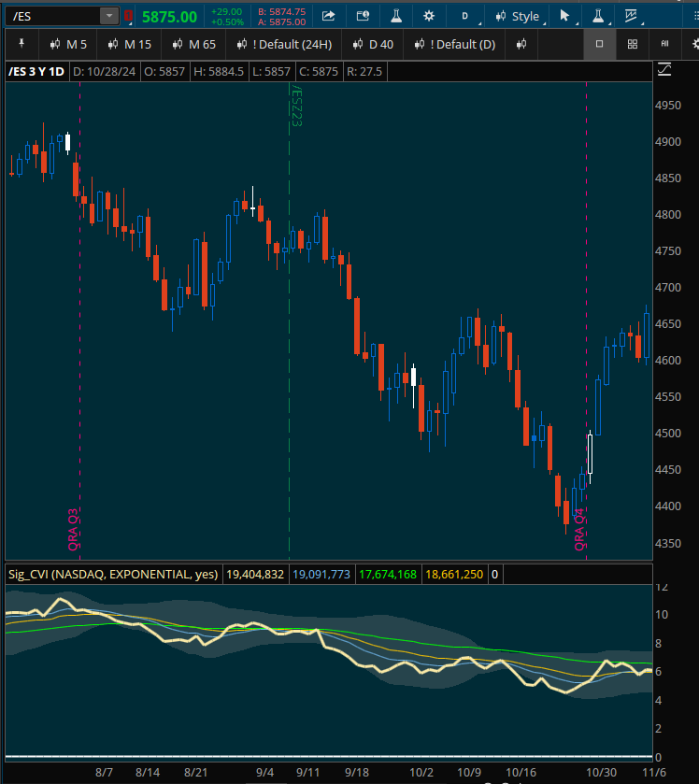This screenshot has width=699, height=784.
Task: Click the C: 5875 close value
Action: 319,72
